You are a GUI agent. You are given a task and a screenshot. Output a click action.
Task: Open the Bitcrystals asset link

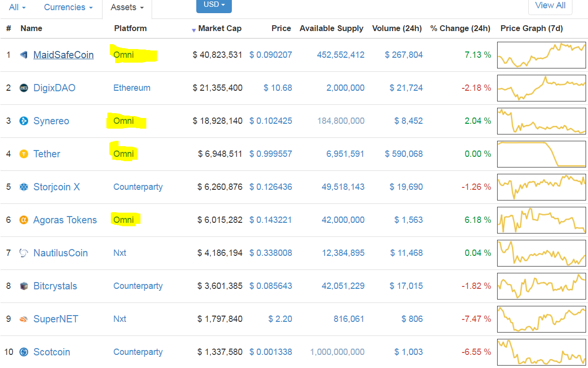point(55,286)
